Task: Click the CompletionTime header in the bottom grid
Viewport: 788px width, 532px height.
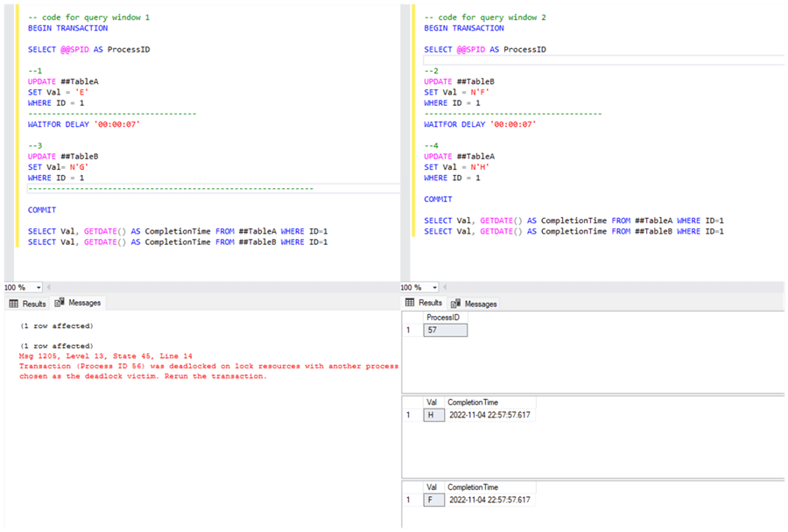Action: (473, 487)
